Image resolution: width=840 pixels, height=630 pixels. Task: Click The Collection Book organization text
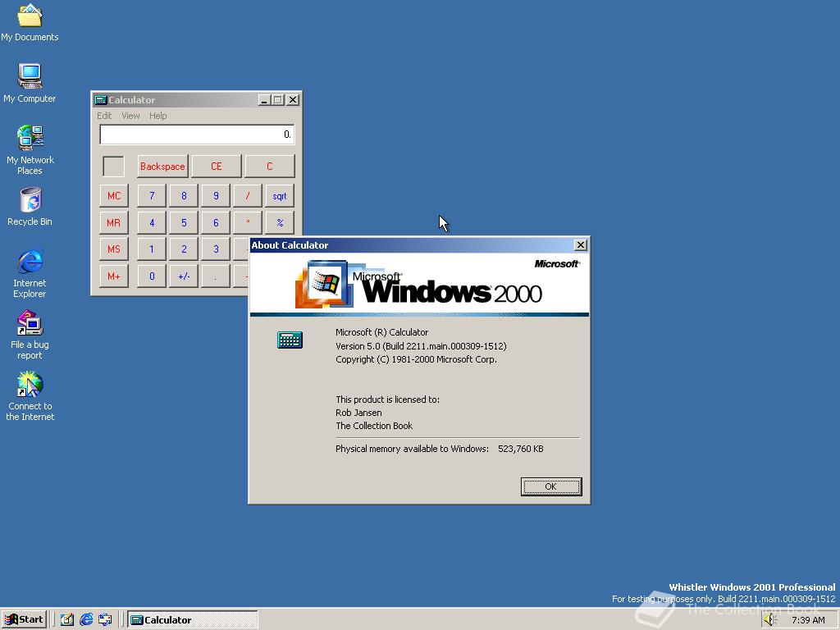(x=374, y=426)
